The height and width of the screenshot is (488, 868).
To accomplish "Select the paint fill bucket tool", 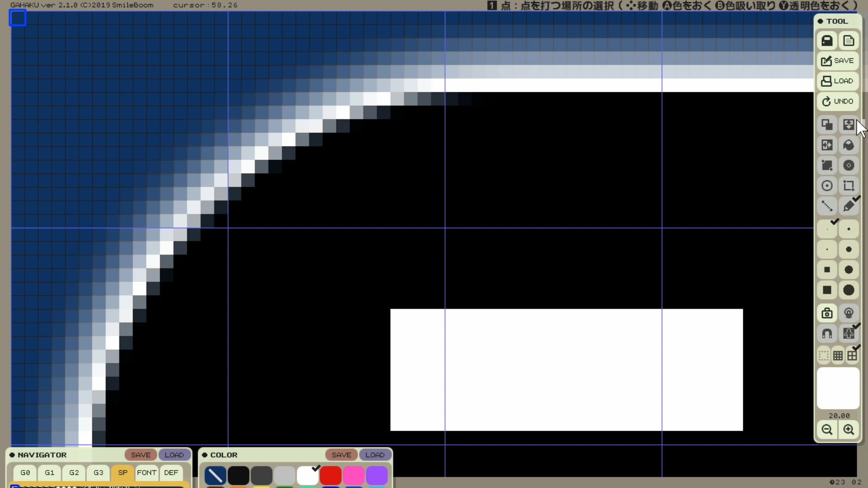I will (x=849, y=145).
